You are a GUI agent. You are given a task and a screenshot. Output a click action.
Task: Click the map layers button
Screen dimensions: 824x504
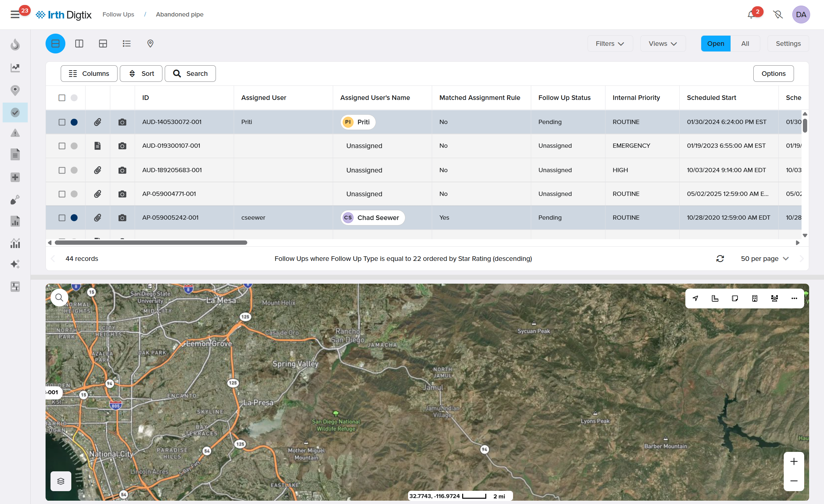pos(60,481)
